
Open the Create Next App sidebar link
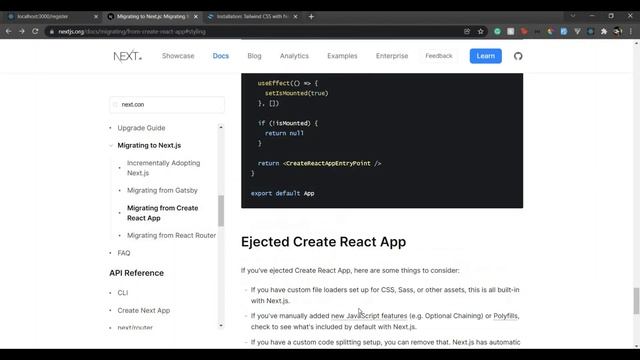(144, 310)
